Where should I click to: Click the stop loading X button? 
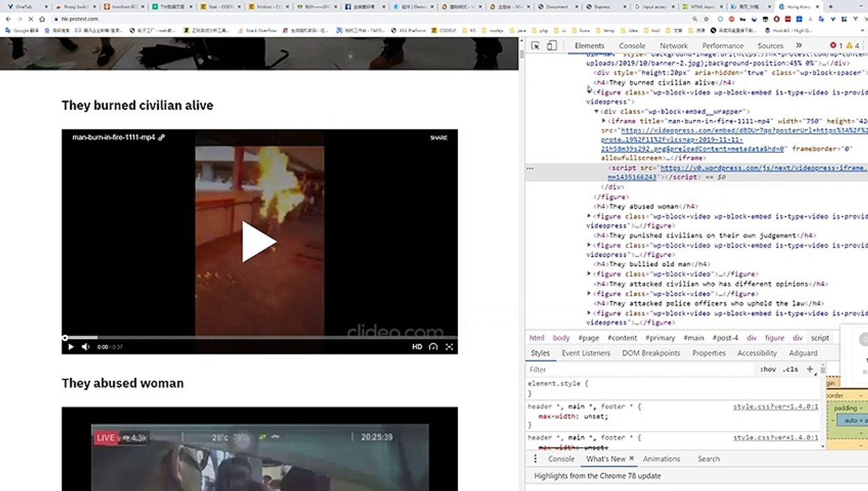[x=30, y=18]
